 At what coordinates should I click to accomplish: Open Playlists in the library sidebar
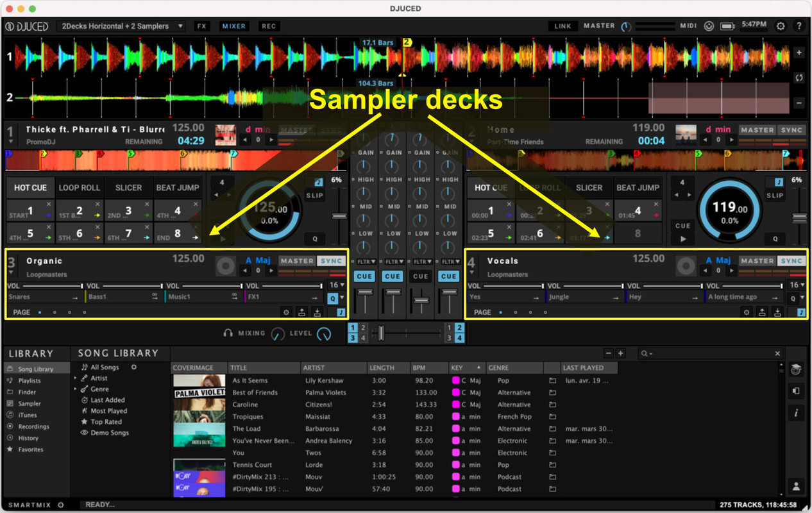click(30, 381)
